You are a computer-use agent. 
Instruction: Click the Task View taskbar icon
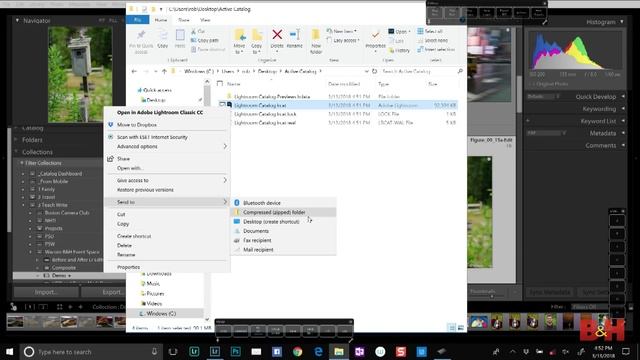tap(173, 351)
